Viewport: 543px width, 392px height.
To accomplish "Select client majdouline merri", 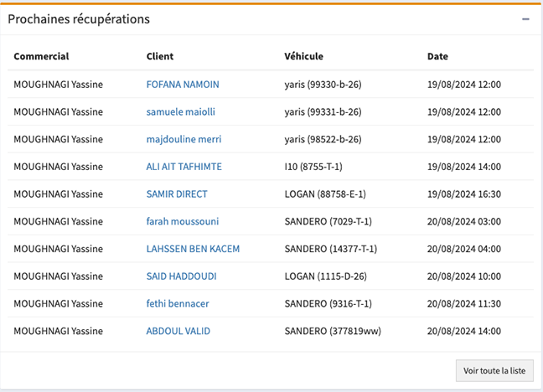I will [184, 139].
